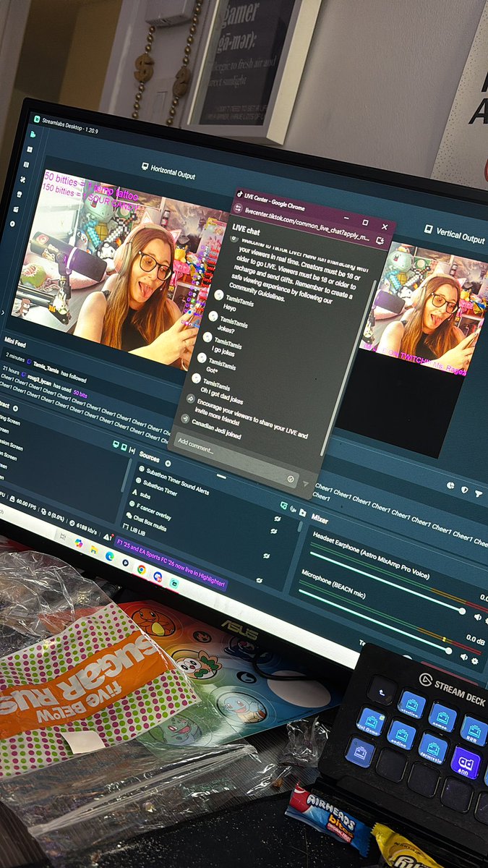This screenshot has width=488, height=868.
Task: Click the site settings icon in Chrome address bar
Action: tap(238, 208)
